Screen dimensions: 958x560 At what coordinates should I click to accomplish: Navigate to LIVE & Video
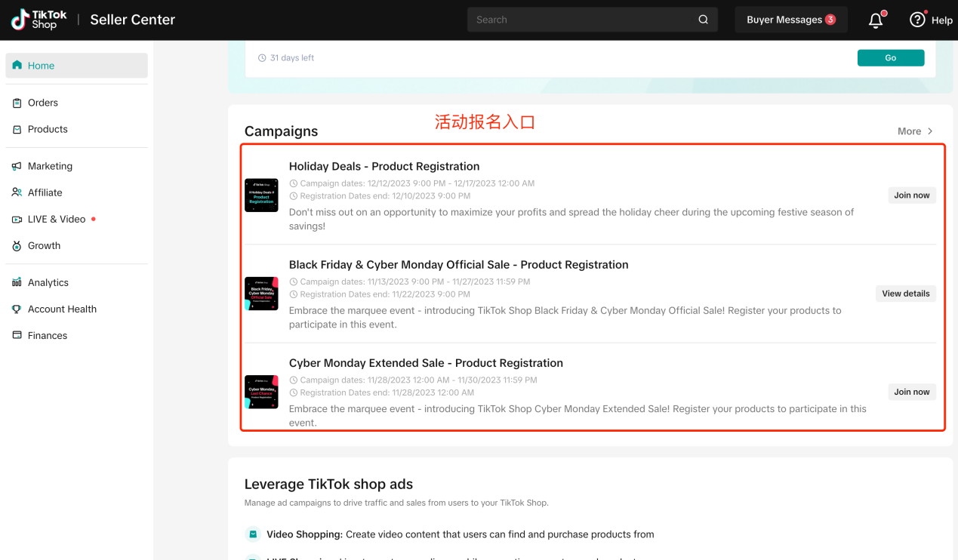[57, 219]
